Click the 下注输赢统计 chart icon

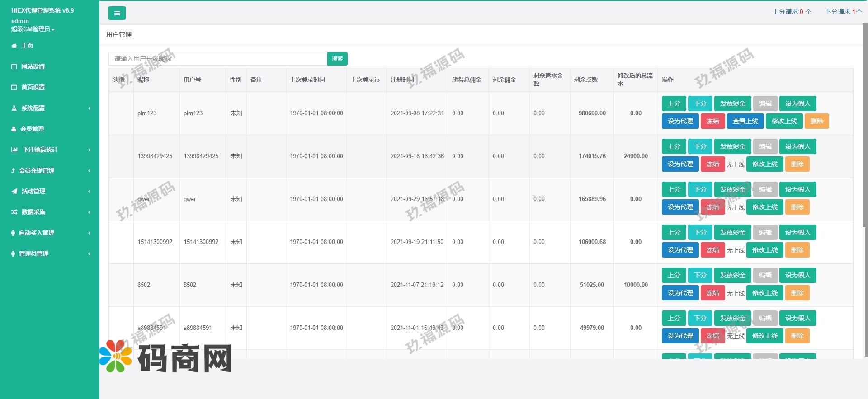pos(14,150)
